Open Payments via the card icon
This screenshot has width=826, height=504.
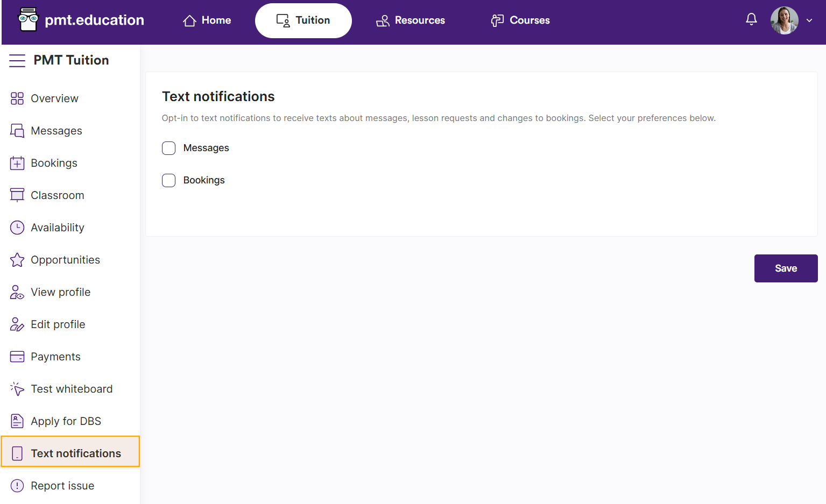[x=17, y=357]
